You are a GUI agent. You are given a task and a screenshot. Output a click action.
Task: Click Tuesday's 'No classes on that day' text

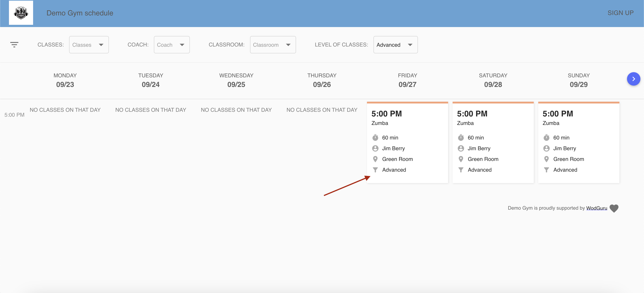point(150,110)
